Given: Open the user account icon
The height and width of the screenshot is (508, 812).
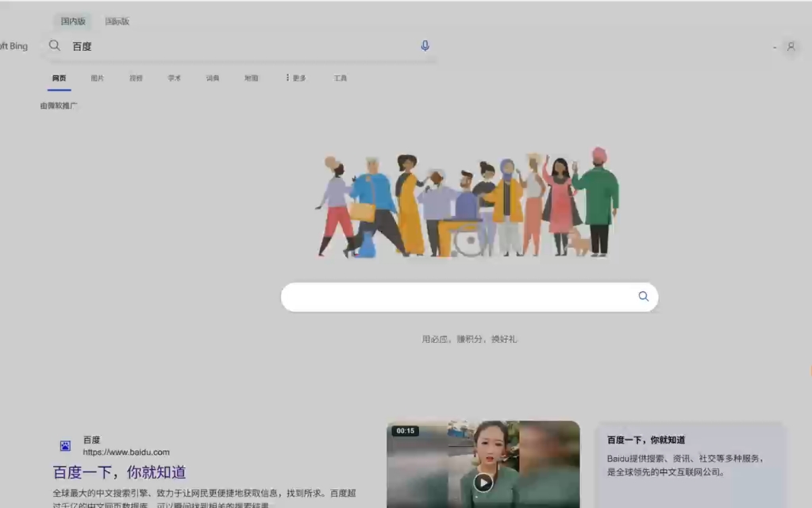Looking at the screenshot, I should (x=791, y=47).
